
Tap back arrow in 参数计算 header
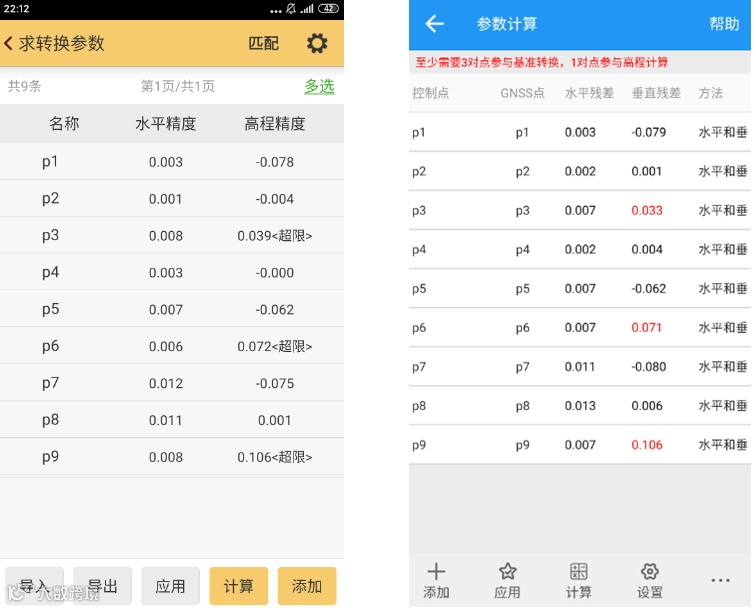[434, 24]
